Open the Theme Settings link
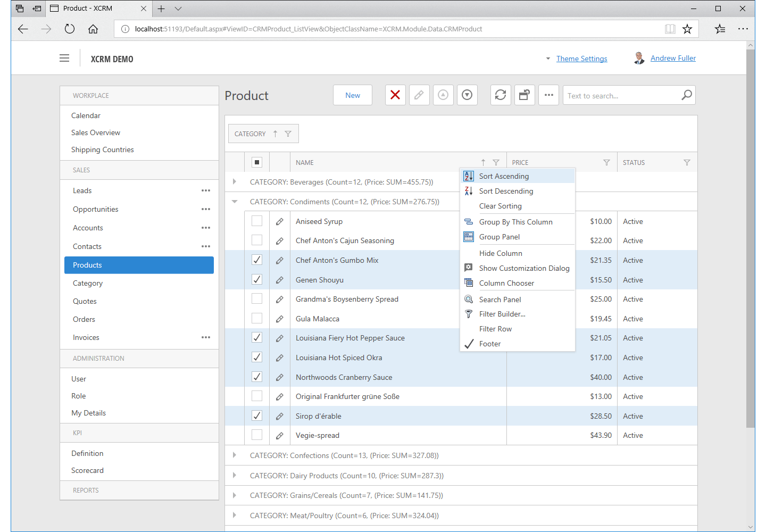This screenshot has width=766, height=532. 581,59
